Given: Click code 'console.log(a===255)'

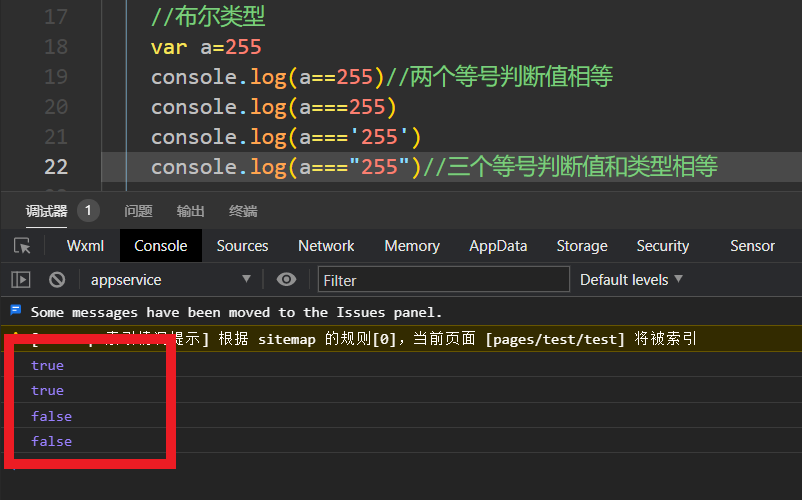Looking at the screenshot, I should [274, 107].
